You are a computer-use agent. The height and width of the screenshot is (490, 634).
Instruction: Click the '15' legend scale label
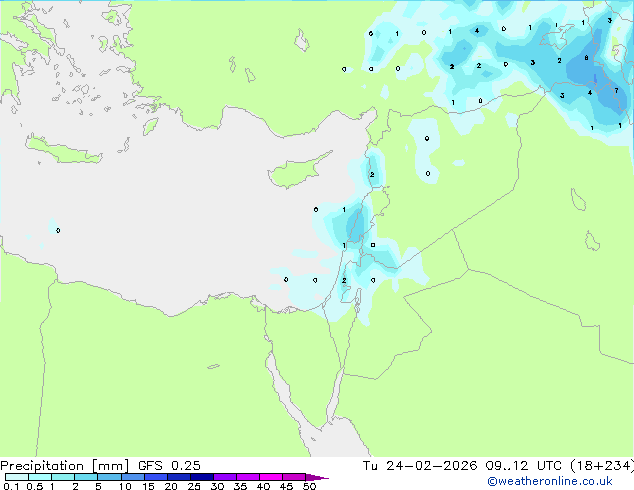point(148,486)
